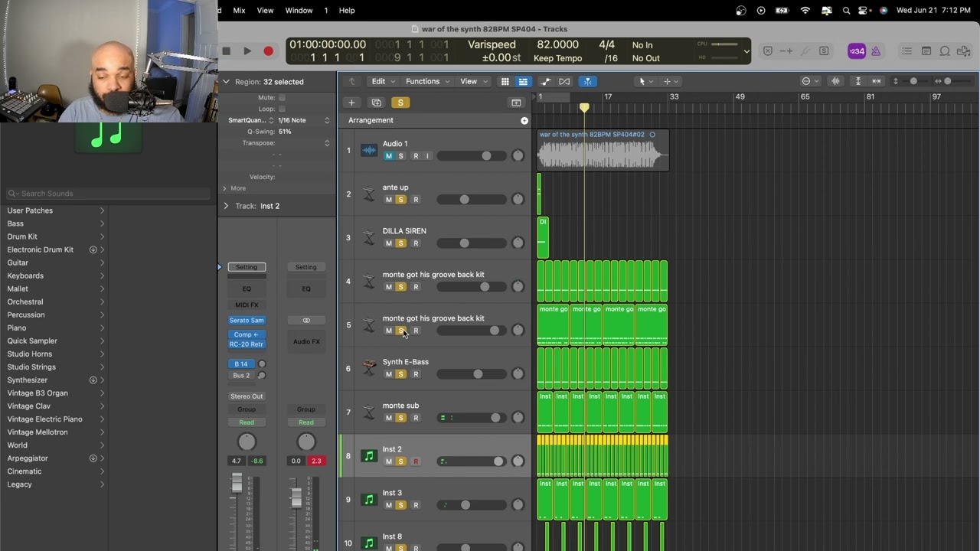Expand the Track Inst 2 disclosure triangle

(226, 206)
